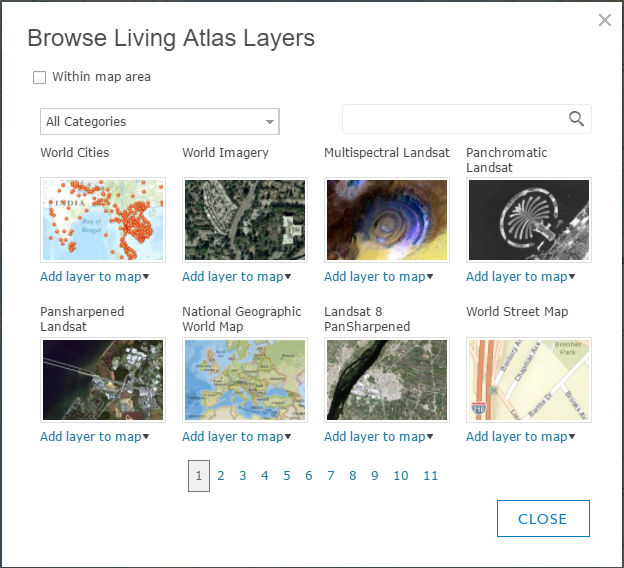Click the search magnifier icon

coord(576,119)
